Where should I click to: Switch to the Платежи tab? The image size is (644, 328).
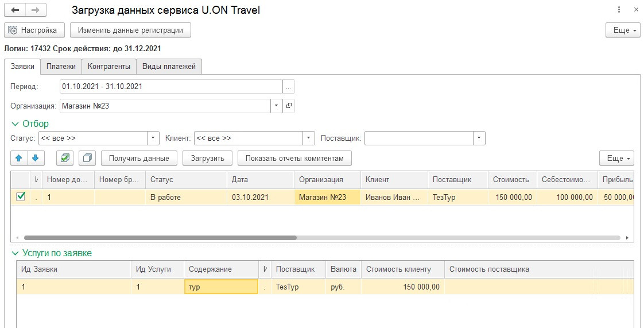[x=61, y=67]
